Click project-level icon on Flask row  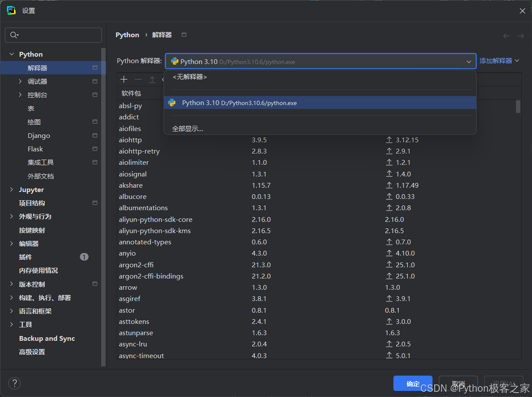(x=95, y=149)
